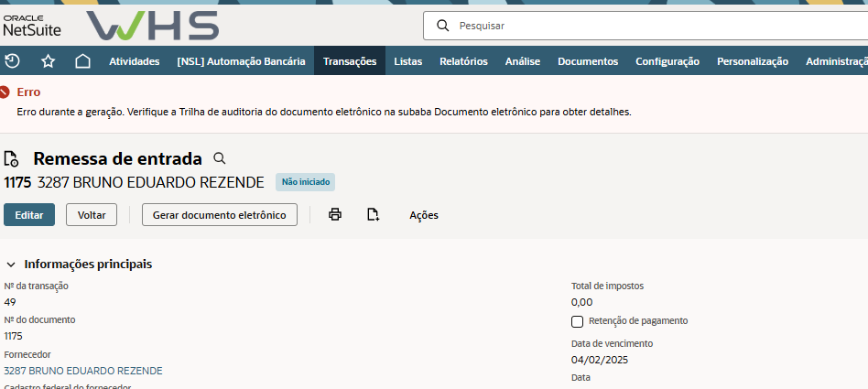Image resolution: width=868 pixels, height=389 pixels.
Task: Open the Relatórios menu
Action: point(463,61)
